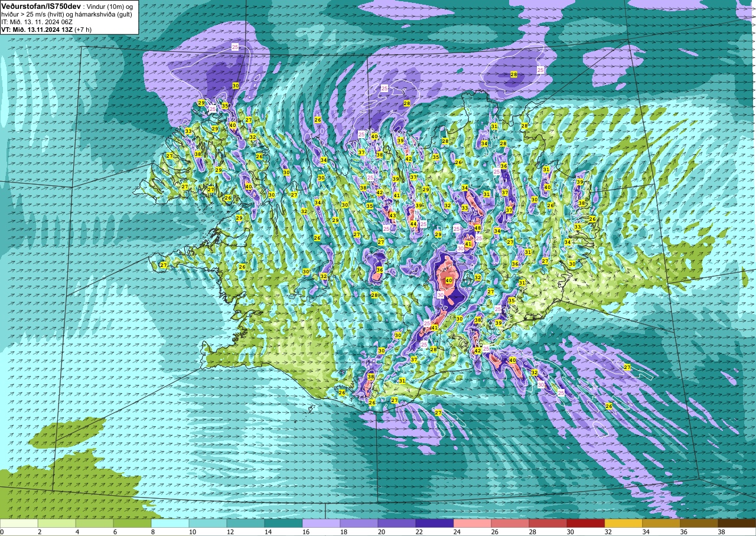Click the yellow peak gust label 48

click(477, 228)
